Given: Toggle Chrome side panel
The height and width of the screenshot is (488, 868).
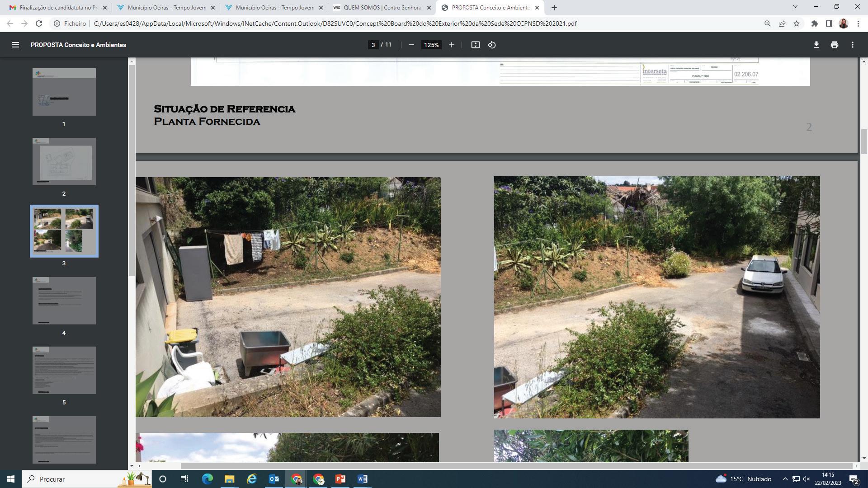Looking at the screenshot, I should point(829,23).
